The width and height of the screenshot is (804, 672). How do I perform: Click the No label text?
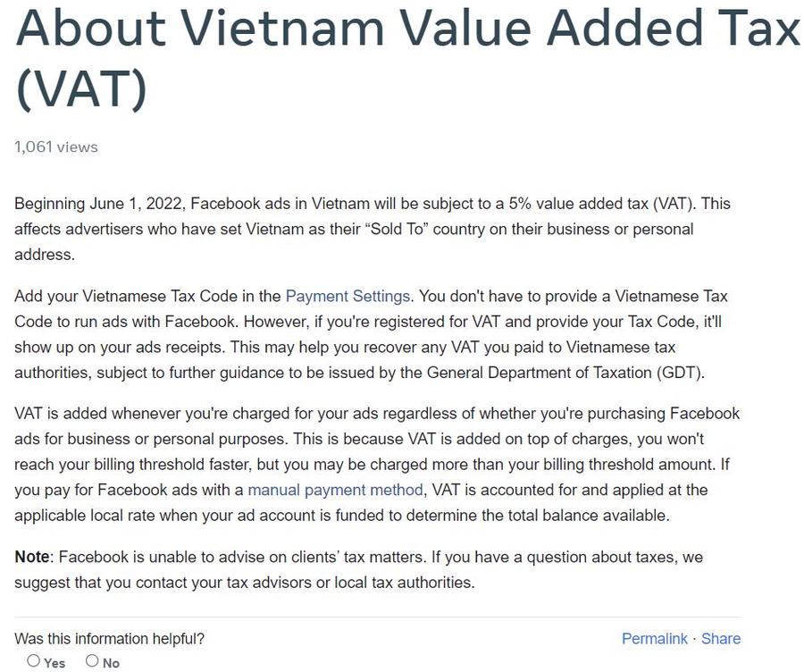pos(112,663)
